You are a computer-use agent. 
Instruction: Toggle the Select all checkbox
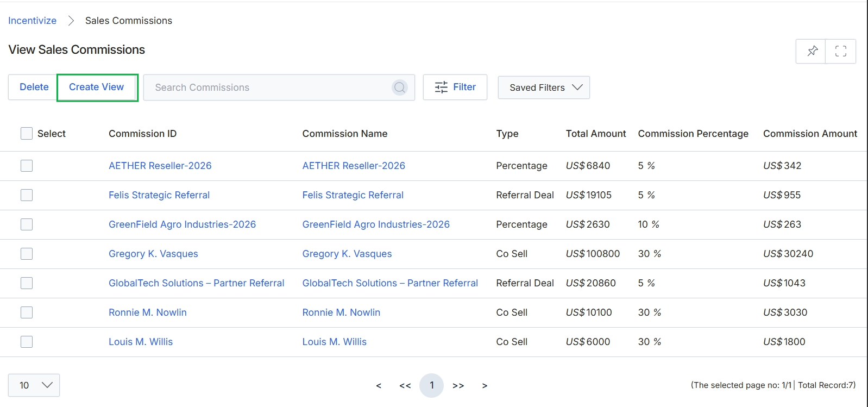[27, 134]
